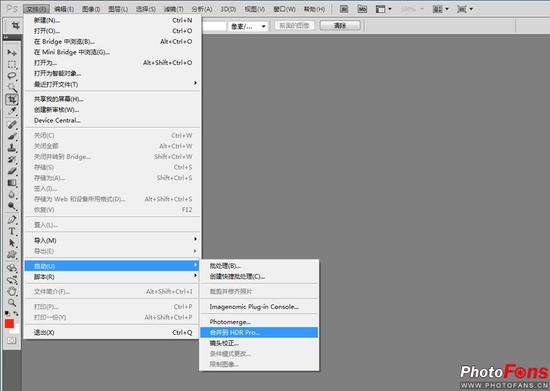Choose 打开为智能对象... entry
The image size is (550, 391).
coord(112,73)
